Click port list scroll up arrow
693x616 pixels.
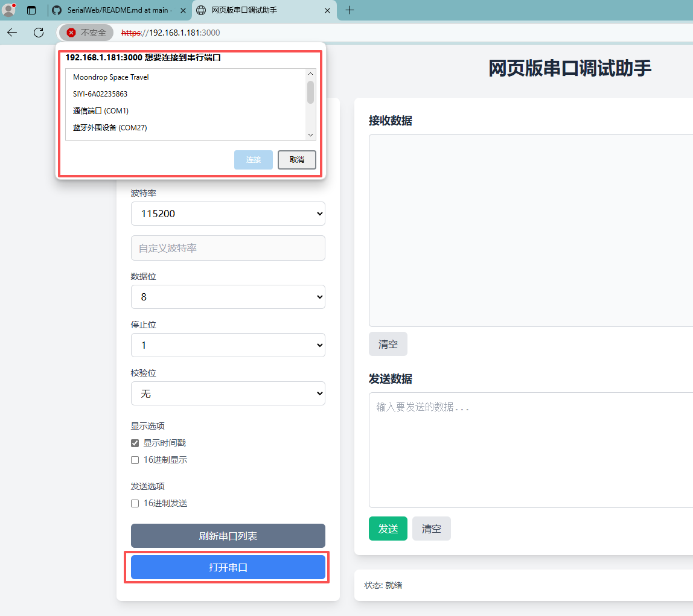point(311,74)
